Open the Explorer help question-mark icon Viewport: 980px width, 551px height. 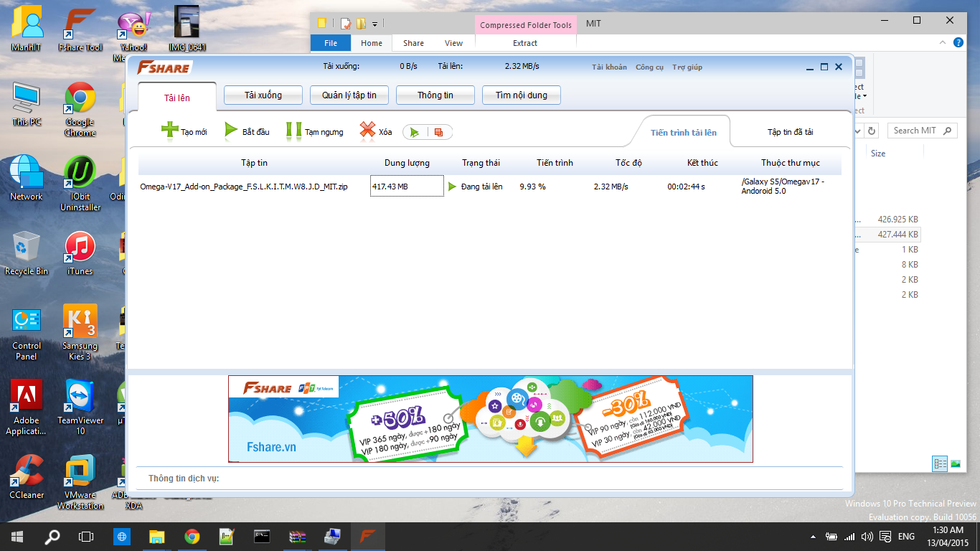pos(958,43)
